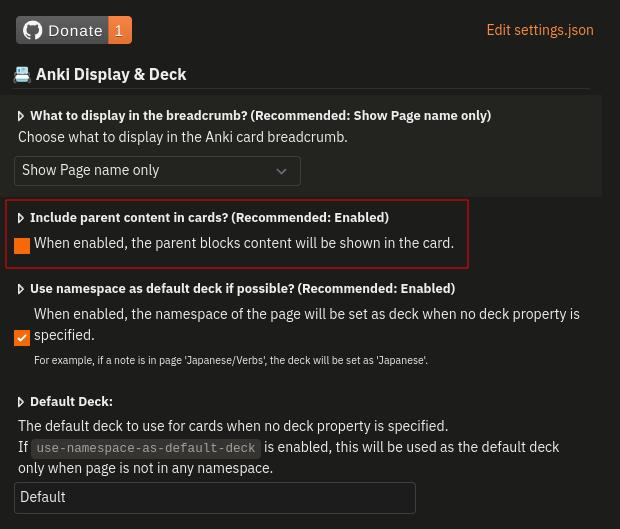The height and width of the screenshot is (529, 620).
Task: Expand Use namespace as default deck triangle
Action: coord(21,289)
